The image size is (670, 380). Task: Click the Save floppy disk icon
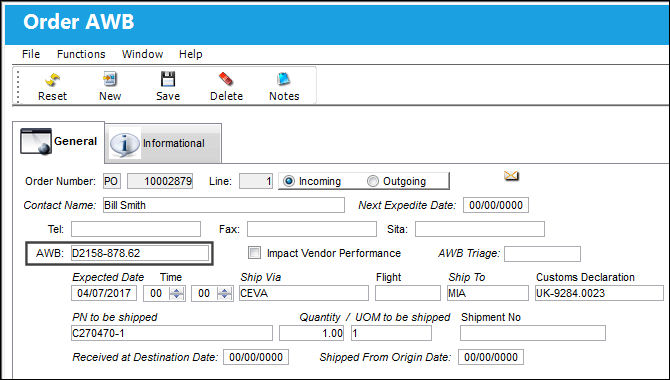coord(168,79)
